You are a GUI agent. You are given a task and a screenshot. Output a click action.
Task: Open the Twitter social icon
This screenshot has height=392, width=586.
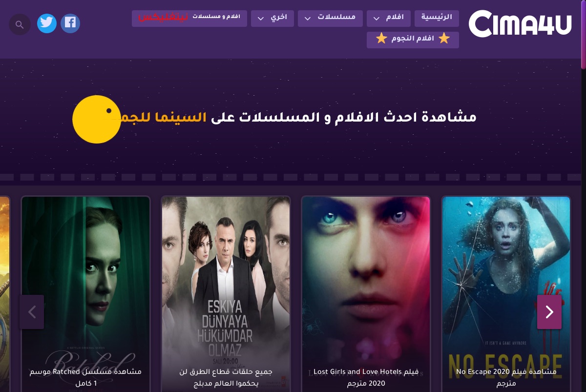47,23
